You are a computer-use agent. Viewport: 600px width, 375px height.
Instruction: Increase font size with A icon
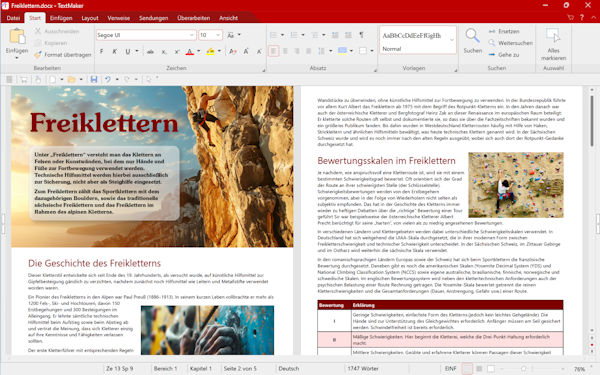coord(246,51)
